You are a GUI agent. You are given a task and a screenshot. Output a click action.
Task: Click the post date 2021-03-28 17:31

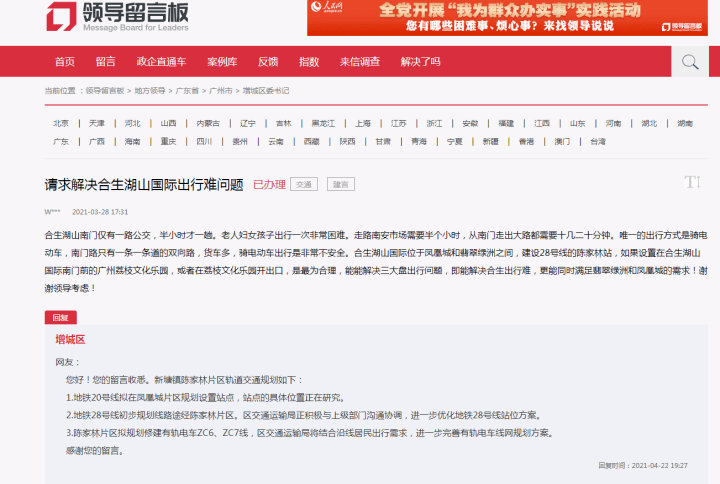[100, 212]
